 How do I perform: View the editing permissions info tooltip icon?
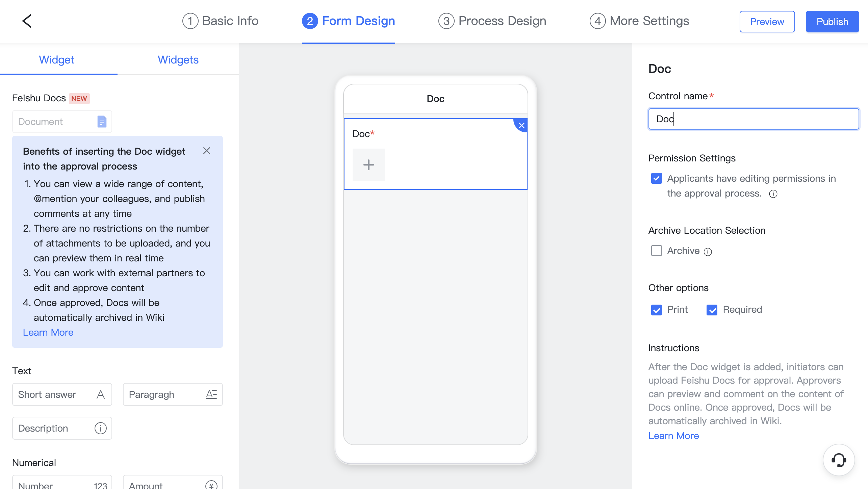click(x=773, y=194)
